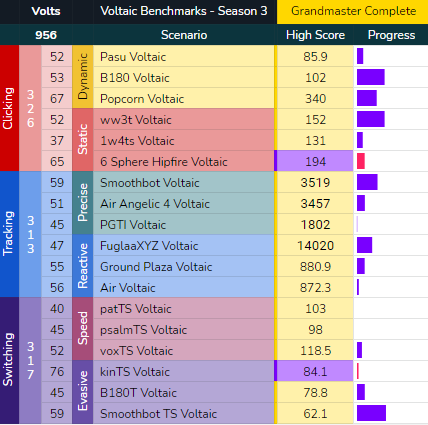This screenshot has height=425, width=428.
Task: Click the Scenario column header
Action: (x=184, y=35)
